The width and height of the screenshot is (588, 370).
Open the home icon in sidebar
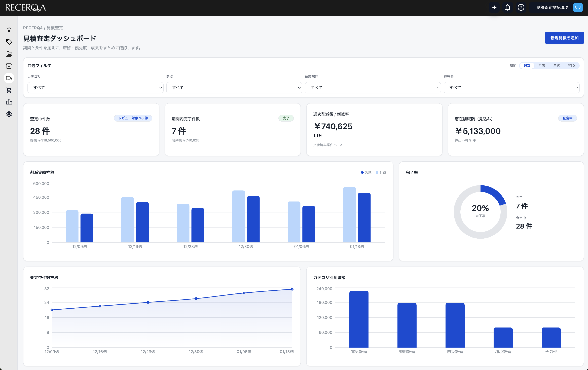click(9, 30)
